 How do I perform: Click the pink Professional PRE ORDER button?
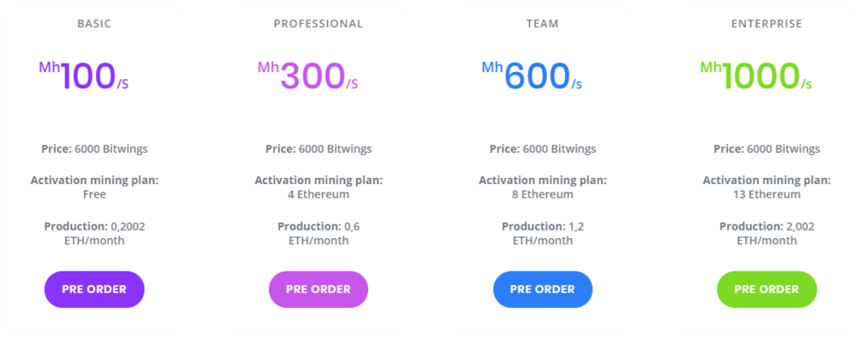point(318,289)
